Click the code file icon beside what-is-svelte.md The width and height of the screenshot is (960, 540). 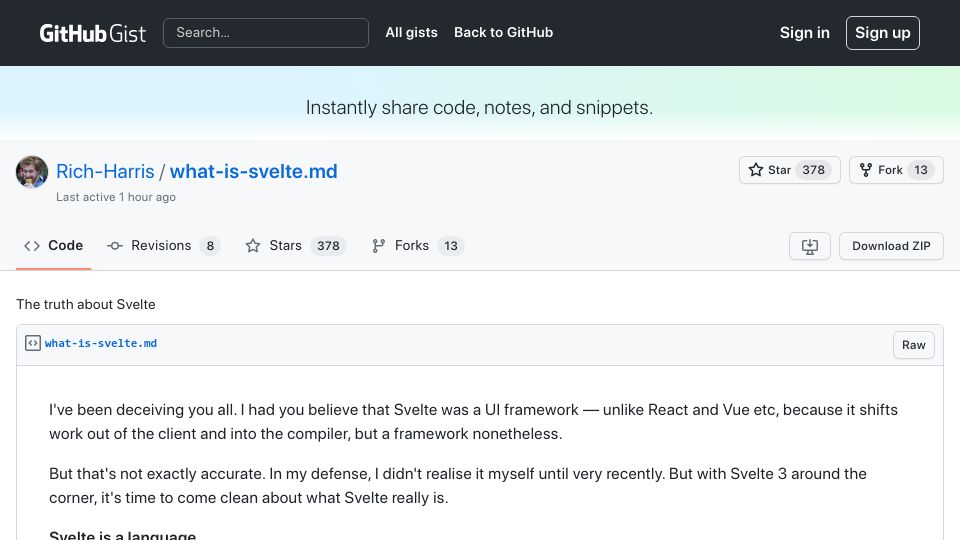click(33, 343)
